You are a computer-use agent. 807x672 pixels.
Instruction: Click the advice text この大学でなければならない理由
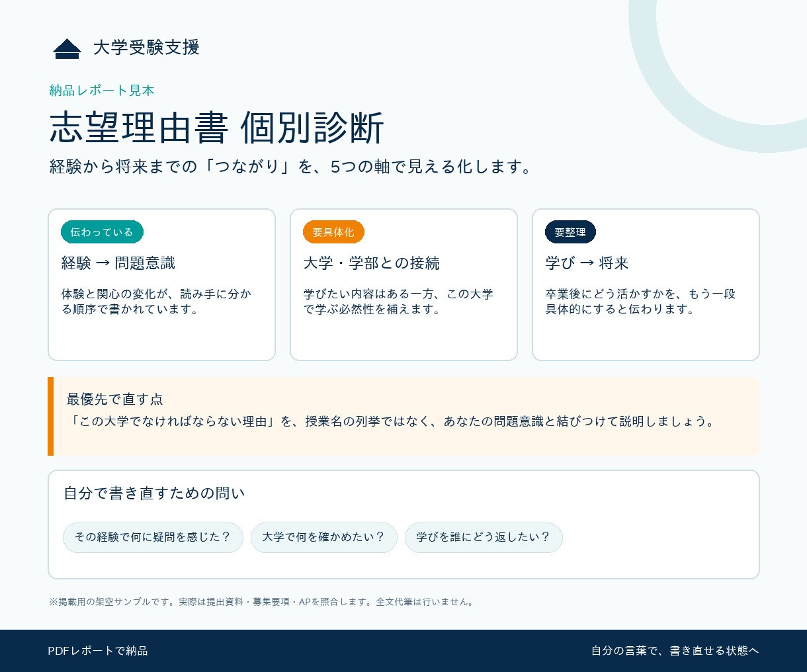392,421
